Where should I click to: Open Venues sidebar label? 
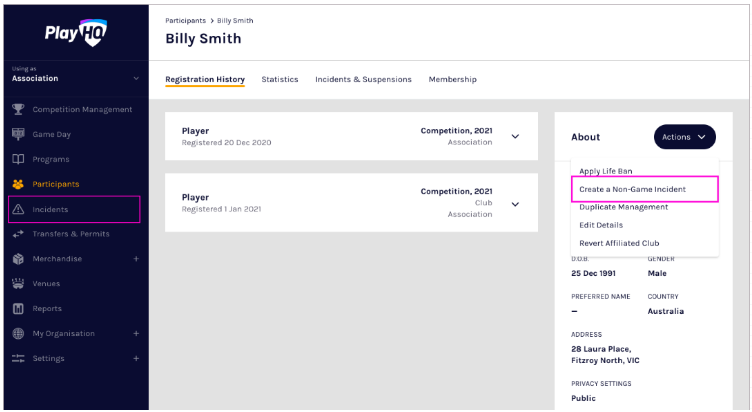tap(46, 283)
